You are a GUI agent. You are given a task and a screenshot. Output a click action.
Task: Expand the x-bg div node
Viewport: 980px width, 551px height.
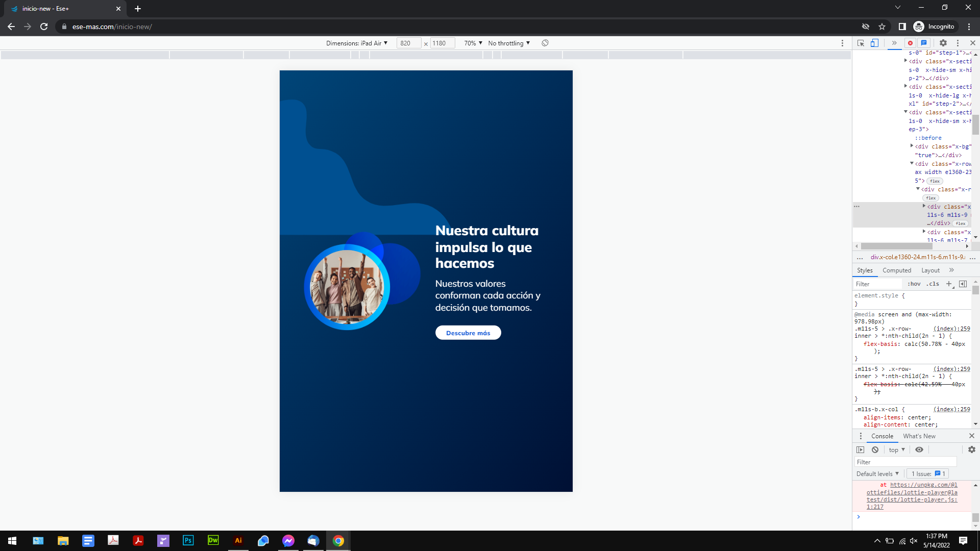(912, 146)
